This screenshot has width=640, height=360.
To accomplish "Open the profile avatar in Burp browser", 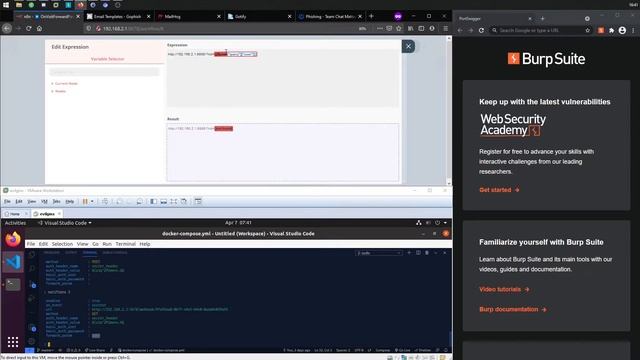I will point(622,30).
